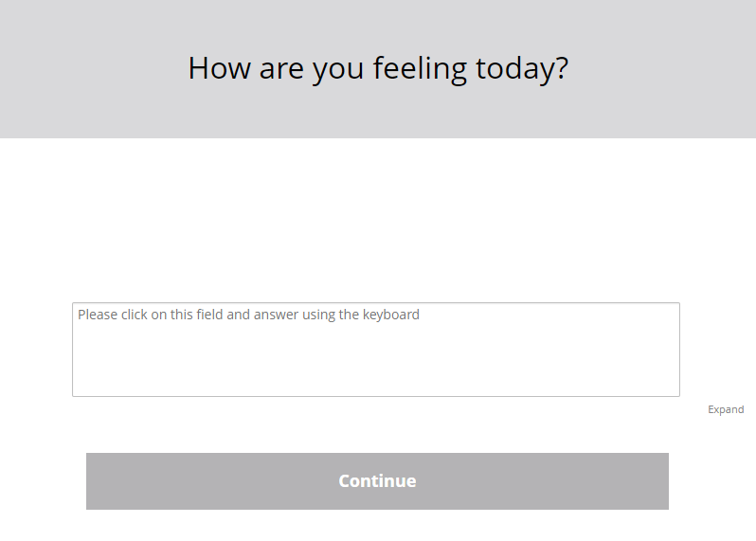Open the larger text area via Expand

[x=726, y=409]
